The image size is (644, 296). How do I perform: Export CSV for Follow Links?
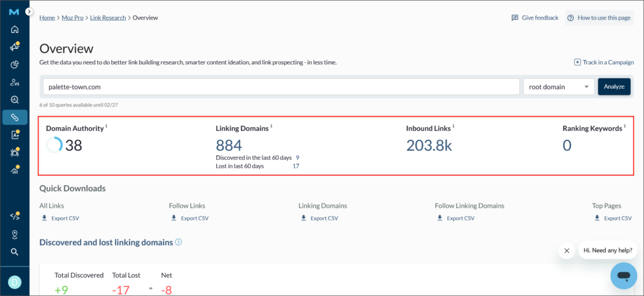(190, 219)
